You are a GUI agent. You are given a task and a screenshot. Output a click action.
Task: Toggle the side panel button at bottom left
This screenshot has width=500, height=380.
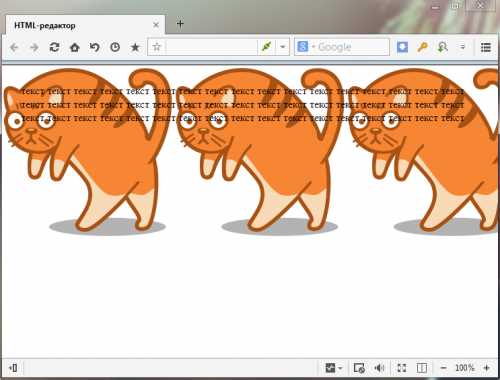14,368
